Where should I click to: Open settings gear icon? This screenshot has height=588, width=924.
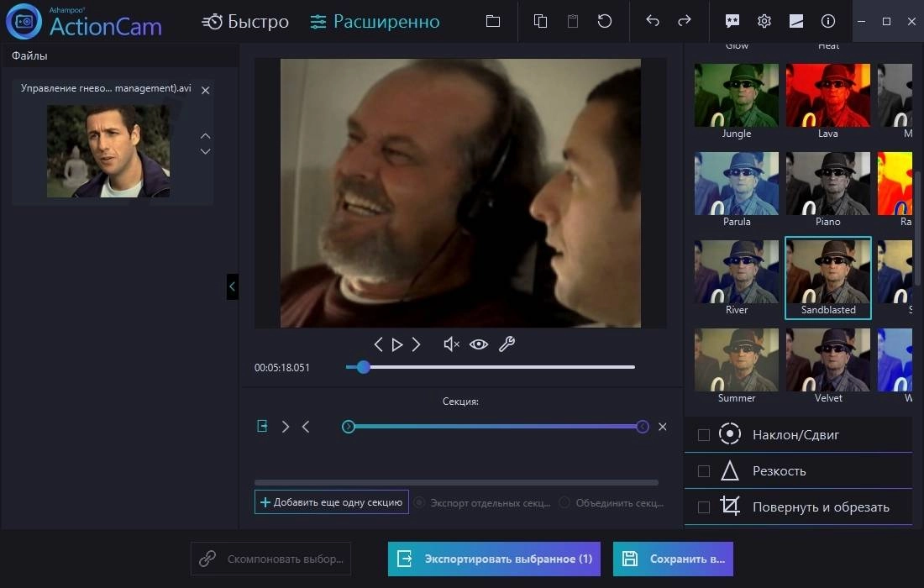click(764, 21)
